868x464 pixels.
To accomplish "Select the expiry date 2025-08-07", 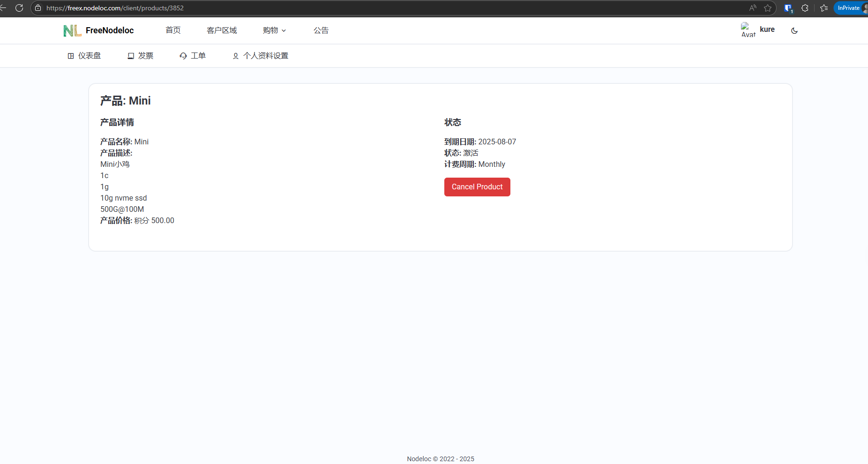I will [497, 142].
